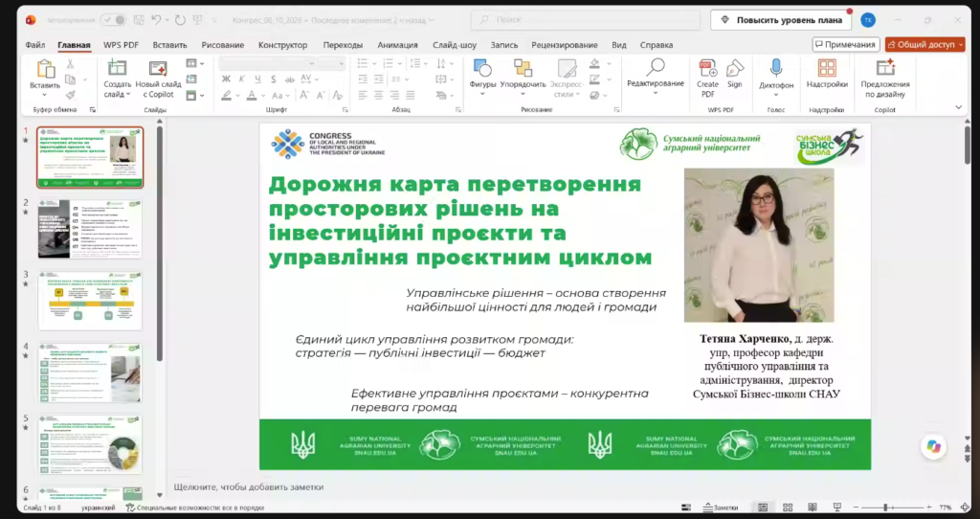This screenshot has height=519, width=980.
Task: Open the Слайд-шоу tab
Action: [455, 45]
